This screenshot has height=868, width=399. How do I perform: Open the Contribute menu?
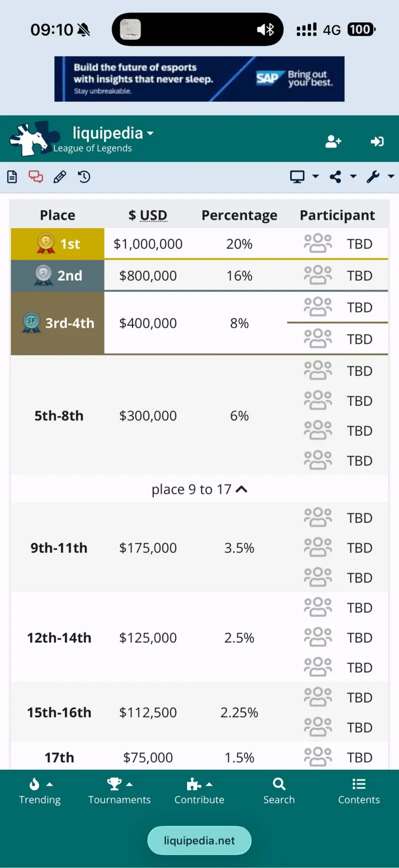click(199, 791)
